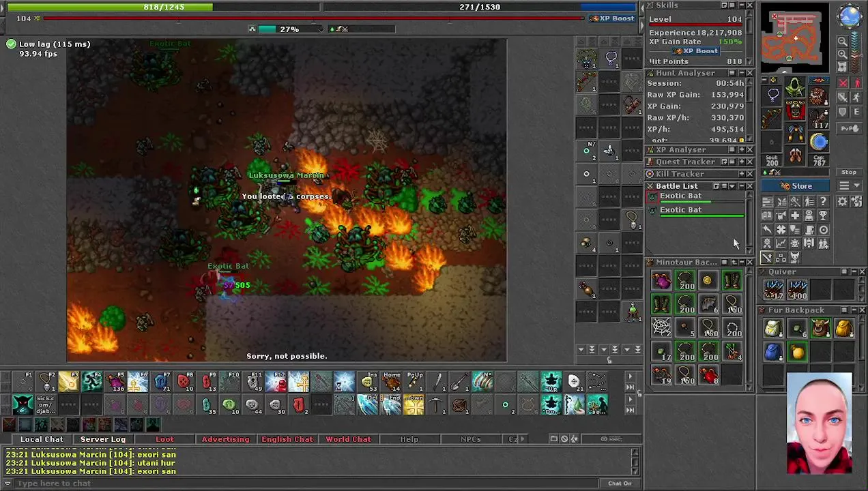The image size is (868, 491).
Task: Open blue backpack in Fur Backpack
Action: (x=773, y=351)
